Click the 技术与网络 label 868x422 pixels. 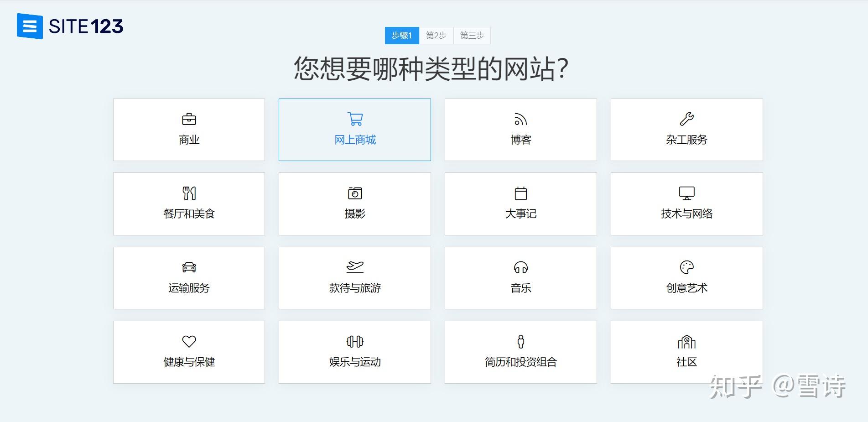(686, 214)
